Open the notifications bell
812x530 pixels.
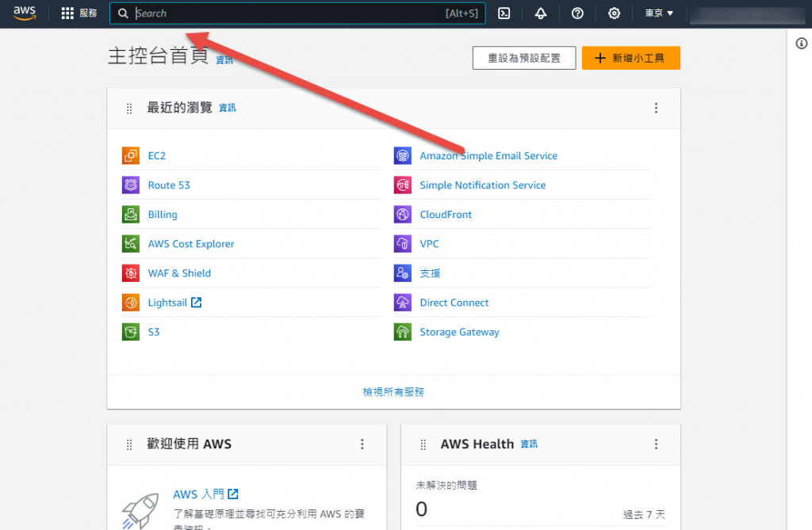coord(541,13)
